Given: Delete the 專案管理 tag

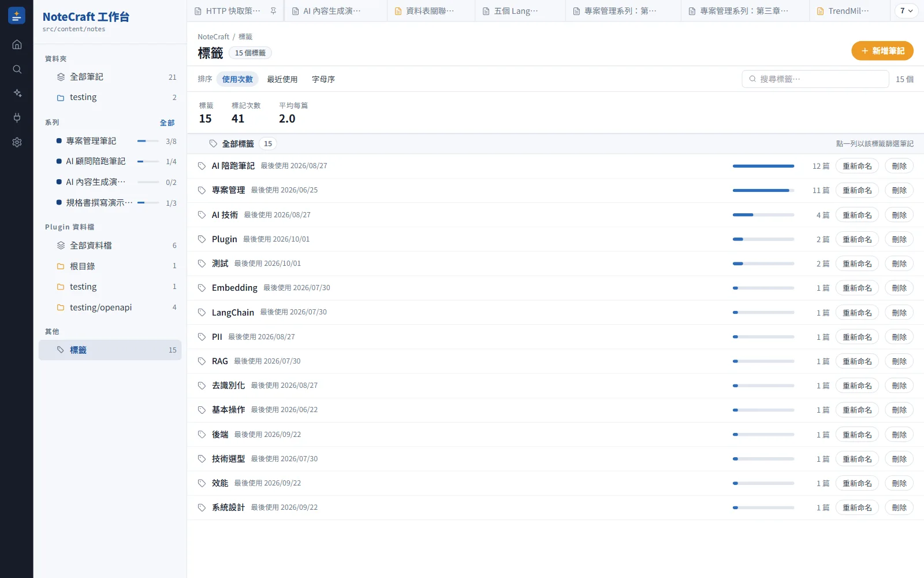Looking at the screenshot, I should point(899,190).
